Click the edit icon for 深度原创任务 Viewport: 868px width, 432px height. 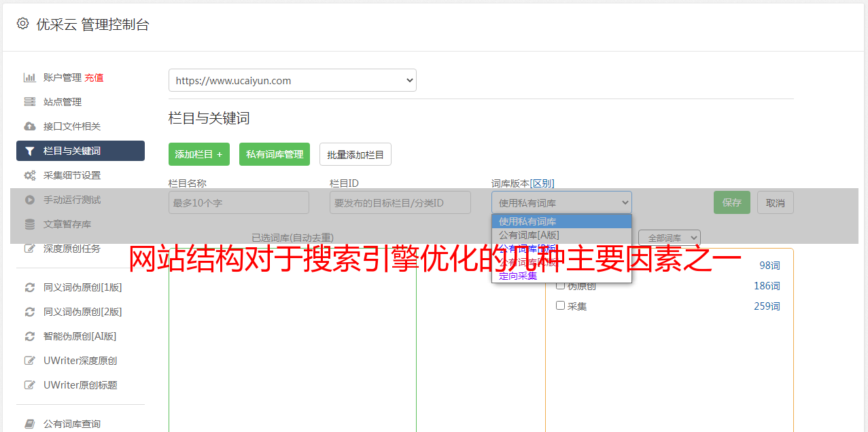click(x=30, y=249)
